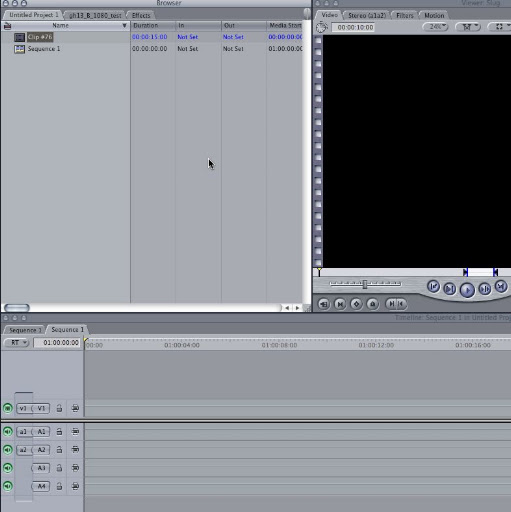
Task: Open the RT pop-up menu in Timeline
Action: point(16,343)
